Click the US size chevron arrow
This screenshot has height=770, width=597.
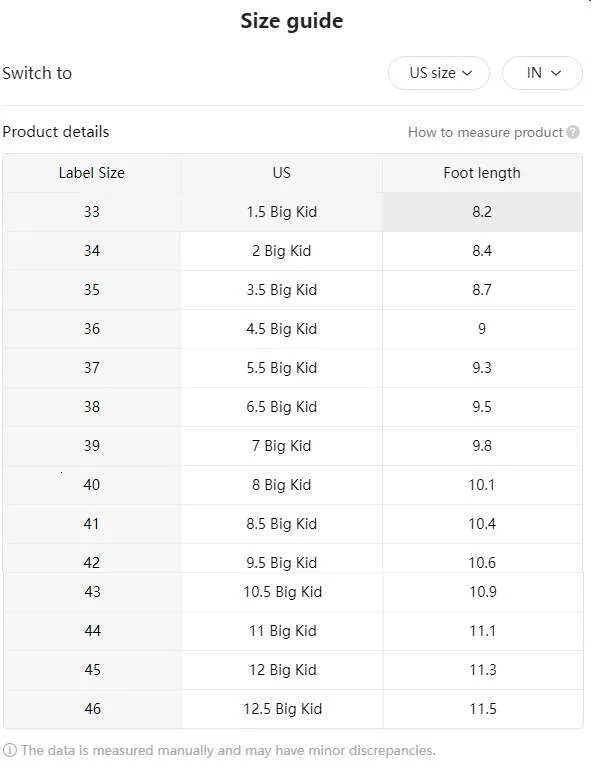[467, 73]
